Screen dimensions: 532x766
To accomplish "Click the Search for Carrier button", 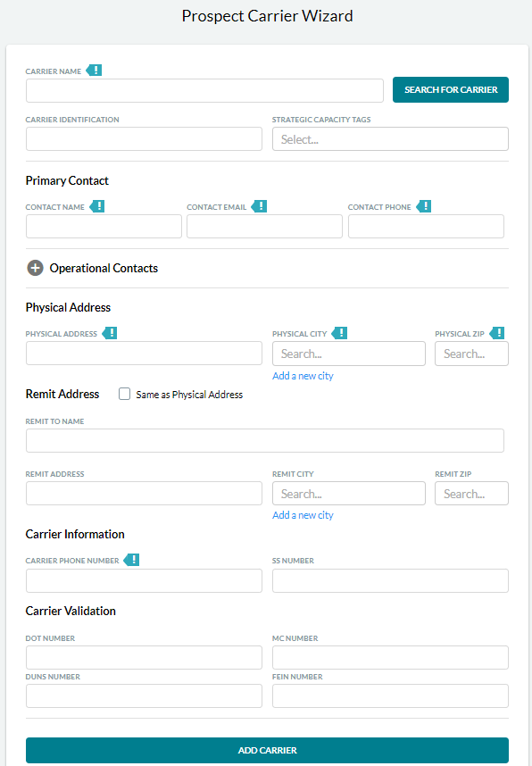I will [451, 90].
